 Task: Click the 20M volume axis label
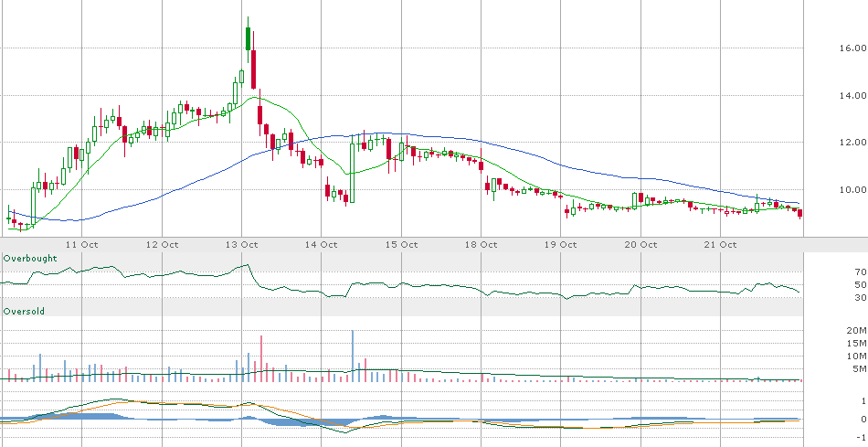click(x=856, y=330)
